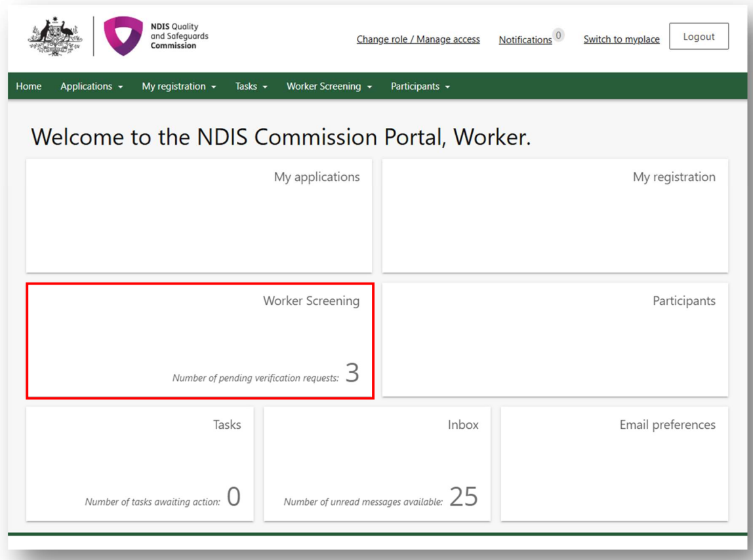Open the Tasks tile showing zero pending tasks
Viewport: 753px width, 560px height.
pos(139,463)
